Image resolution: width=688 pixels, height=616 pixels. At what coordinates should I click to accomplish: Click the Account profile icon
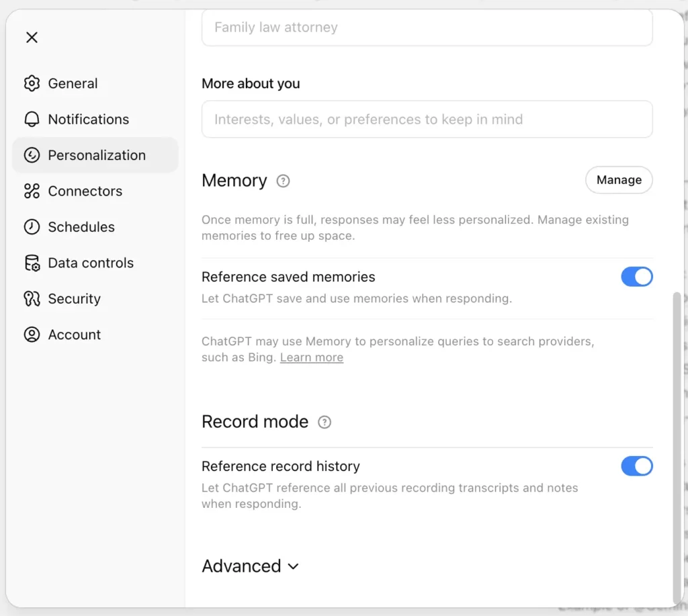[x=32, y=335]
